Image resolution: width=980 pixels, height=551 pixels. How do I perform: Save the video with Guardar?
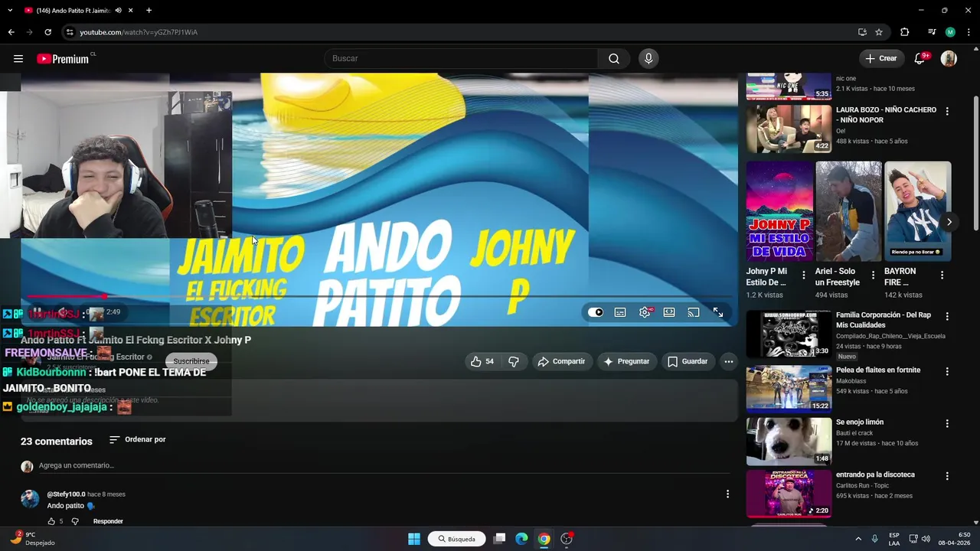[x=688, y=361]
